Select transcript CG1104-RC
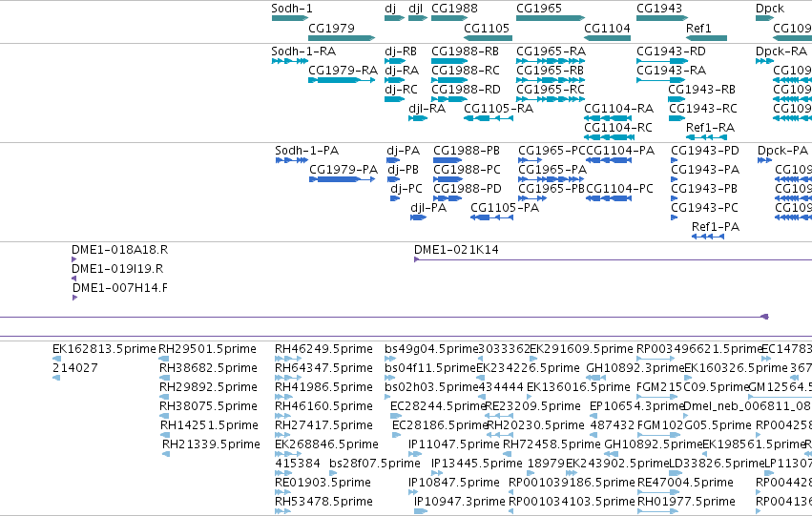Screen dimensions: 812x516 609,137
